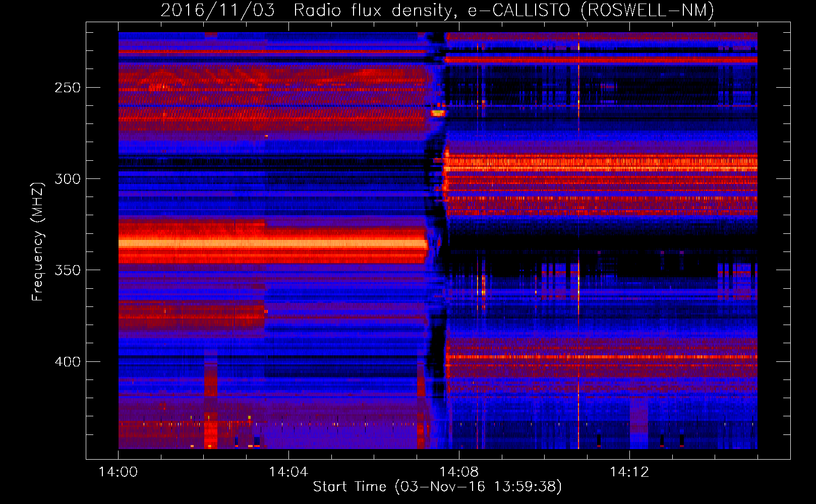Click the 14:08 time tick label
816x504 pixels.
459,472
